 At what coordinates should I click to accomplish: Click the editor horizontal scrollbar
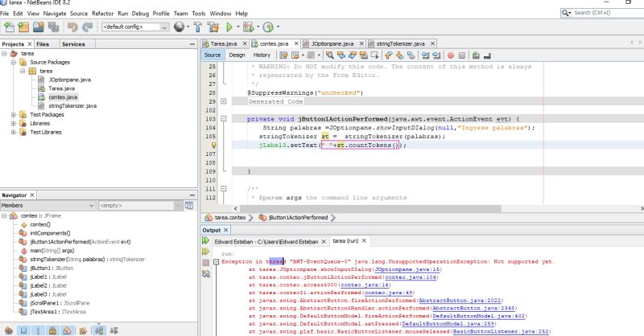369,208
